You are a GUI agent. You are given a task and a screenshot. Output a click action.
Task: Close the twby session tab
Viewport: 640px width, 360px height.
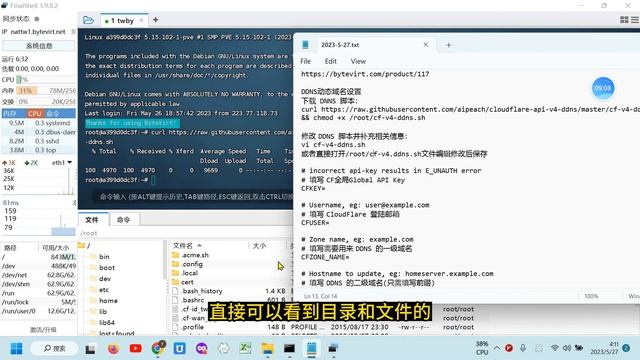pyautogui.click(x=141, y=20)
